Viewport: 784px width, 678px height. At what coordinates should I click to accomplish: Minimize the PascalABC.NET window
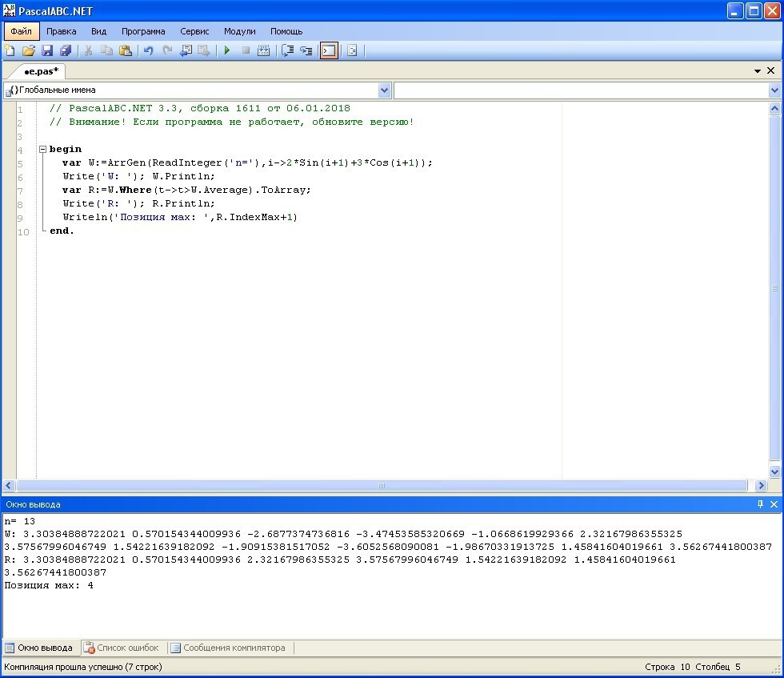click(x=734, y=11)
